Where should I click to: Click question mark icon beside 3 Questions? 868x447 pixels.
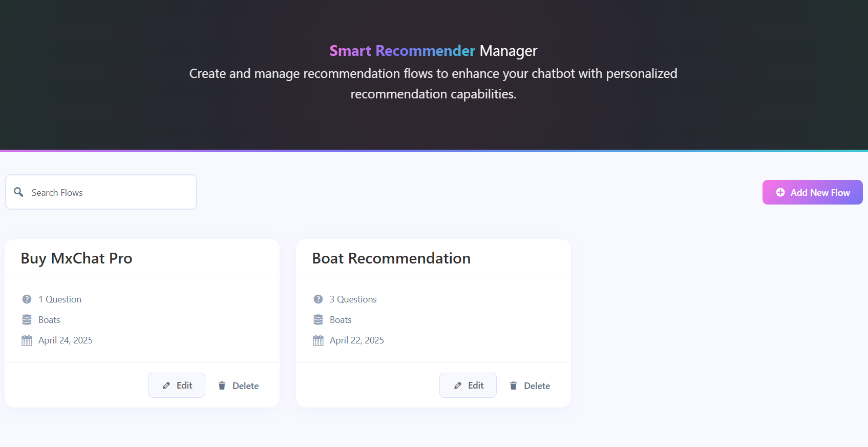click(318, 299)
